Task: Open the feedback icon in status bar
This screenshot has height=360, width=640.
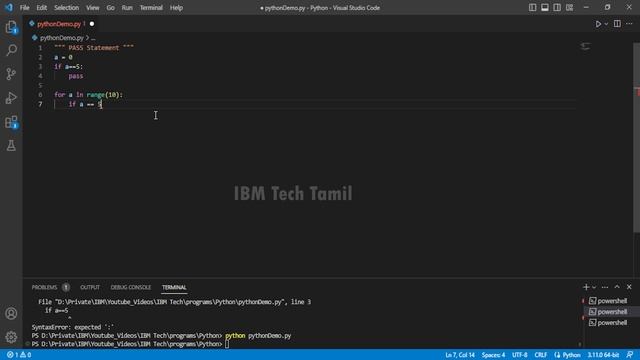Action: tap(630, 355)
